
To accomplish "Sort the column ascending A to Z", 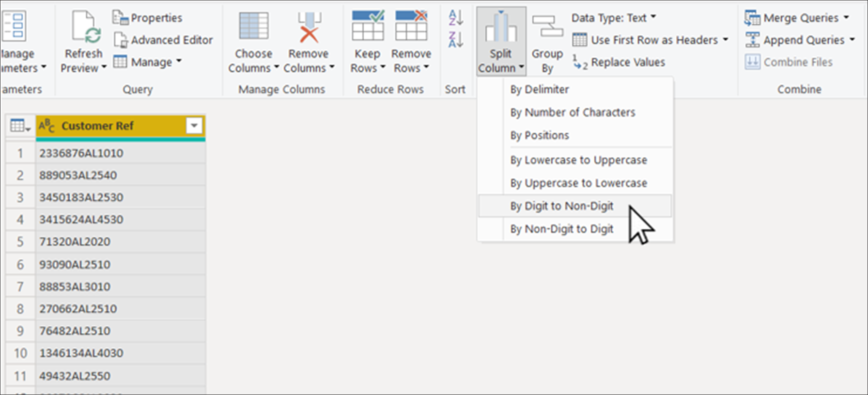I will click(455, 18).
